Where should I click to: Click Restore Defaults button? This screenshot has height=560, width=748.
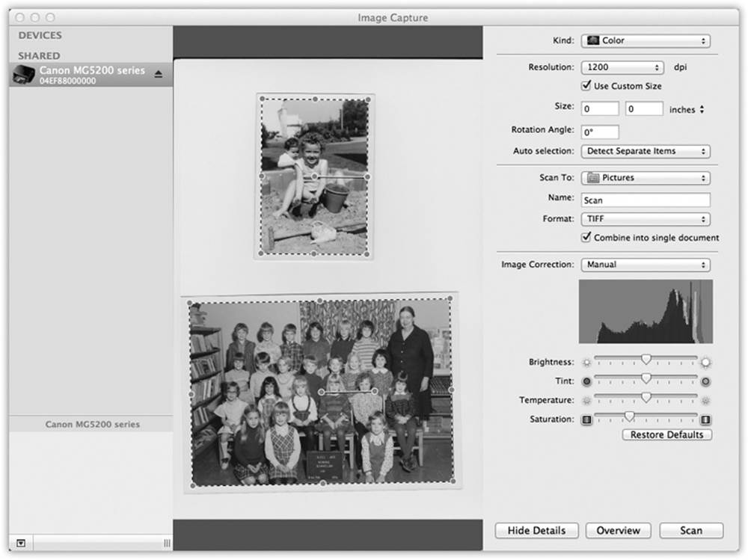click(667, 434)
